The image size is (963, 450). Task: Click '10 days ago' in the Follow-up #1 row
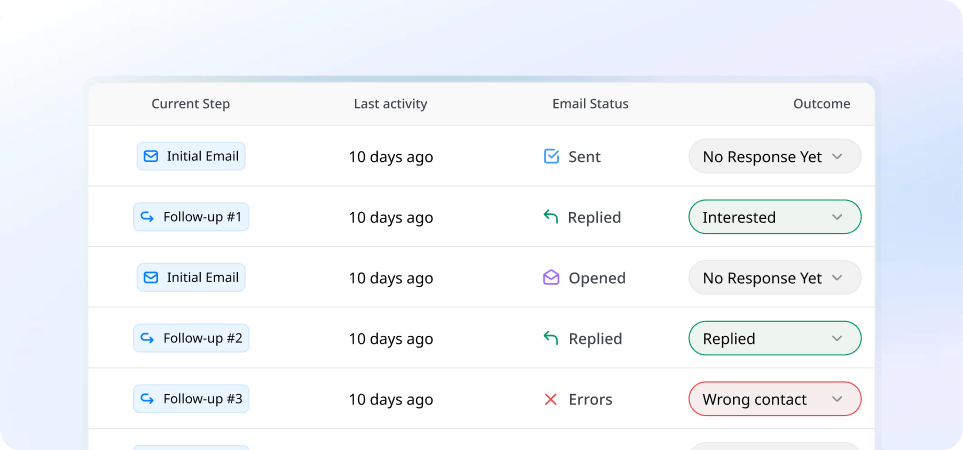point(391,217)
